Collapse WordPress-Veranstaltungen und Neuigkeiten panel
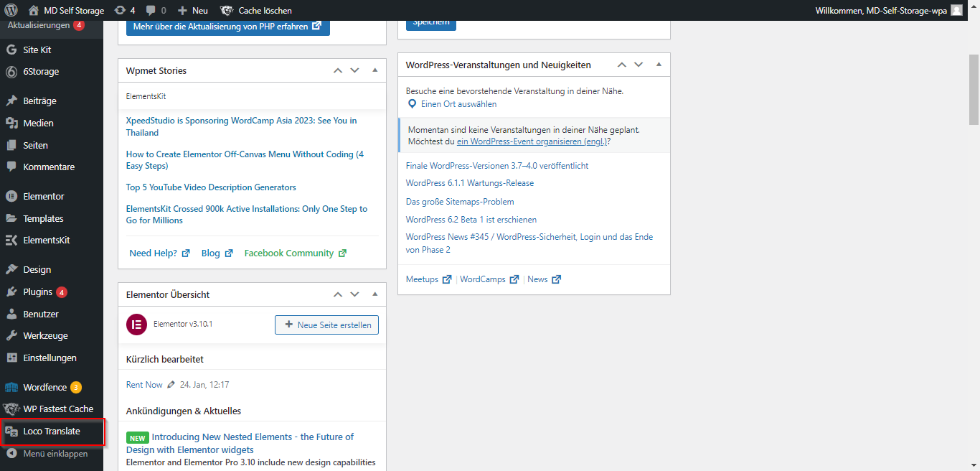Screen dimensions: 980x471 [659, 65]
